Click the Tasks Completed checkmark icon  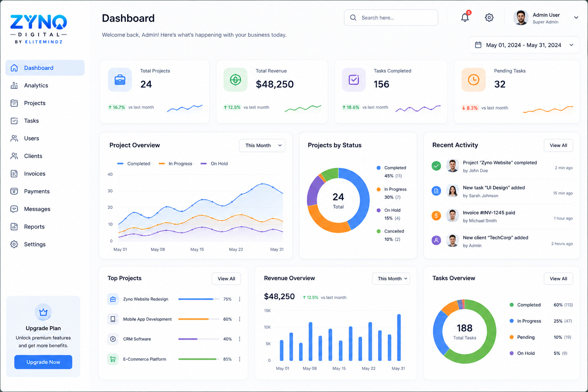coord(354,80)
